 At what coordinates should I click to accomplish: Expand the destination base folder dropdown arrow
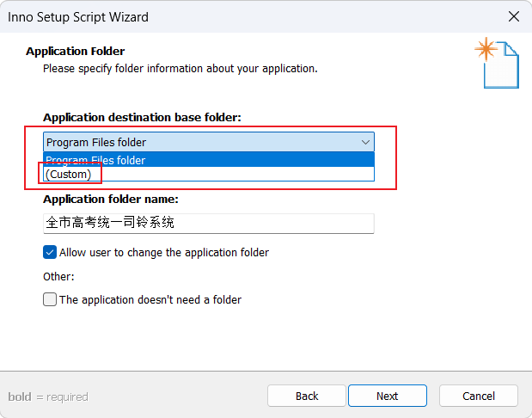pyautogui.click(x=365, y=142)
